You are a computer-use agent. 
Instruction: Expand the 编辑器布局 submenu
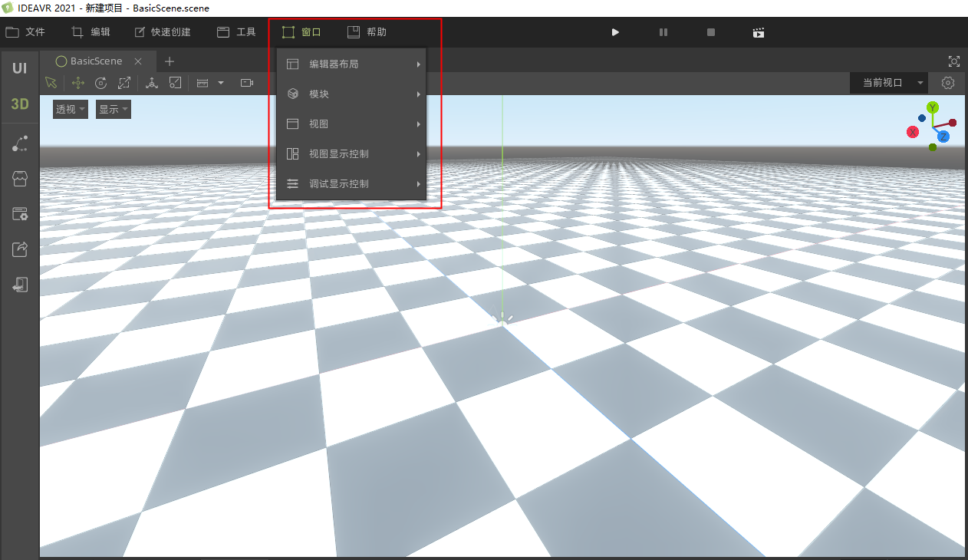[351, 64]
